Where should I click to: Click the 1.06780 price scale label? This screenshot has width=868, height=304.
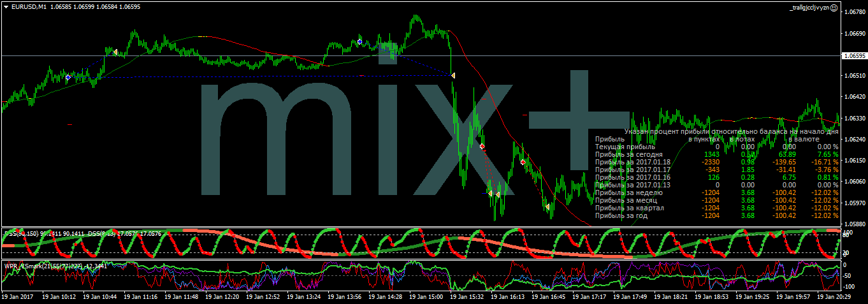(855, 12)
